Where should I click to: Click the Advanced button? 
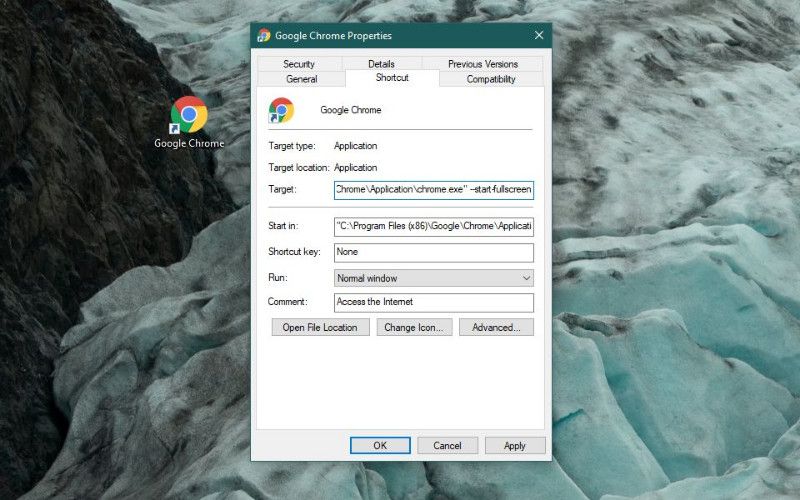pos(496,327)
